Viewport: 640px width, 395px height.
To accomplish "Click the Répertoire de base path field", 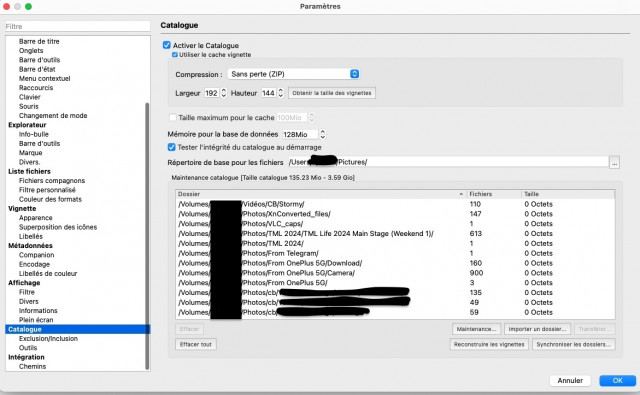I will pyautogui.click(x=448, y=162).
